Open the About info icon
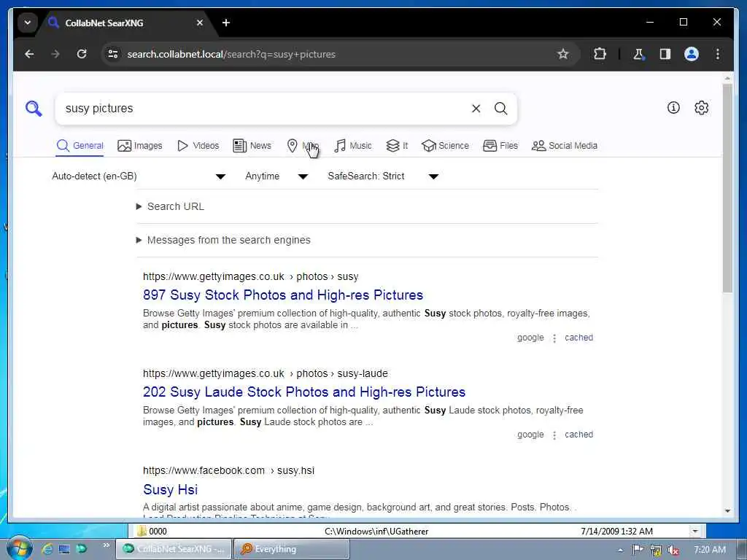The image size is (747, 560). coord(673,108)
